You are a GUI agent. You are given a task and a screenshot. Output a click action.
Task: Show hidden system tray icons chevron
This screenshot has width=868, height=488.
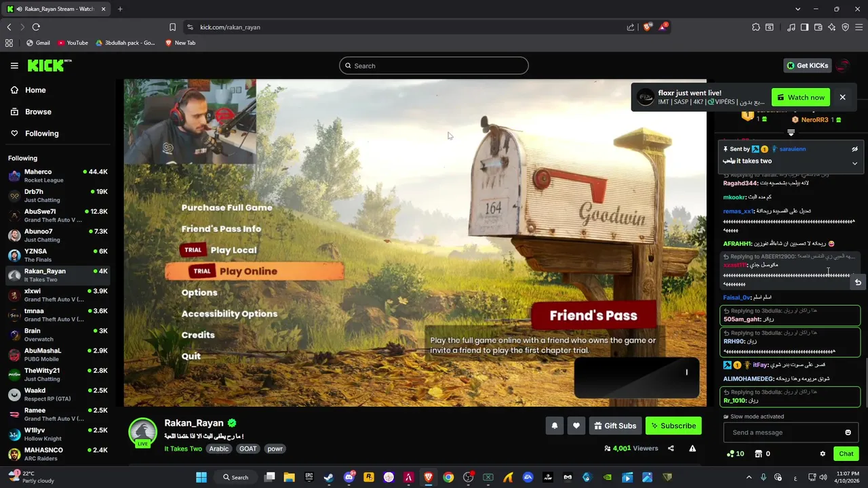(749, 477)
